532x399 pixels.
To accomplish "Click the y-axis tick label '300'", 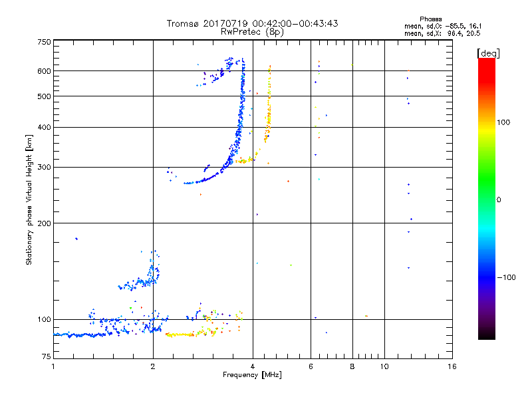I will point(44,167).
